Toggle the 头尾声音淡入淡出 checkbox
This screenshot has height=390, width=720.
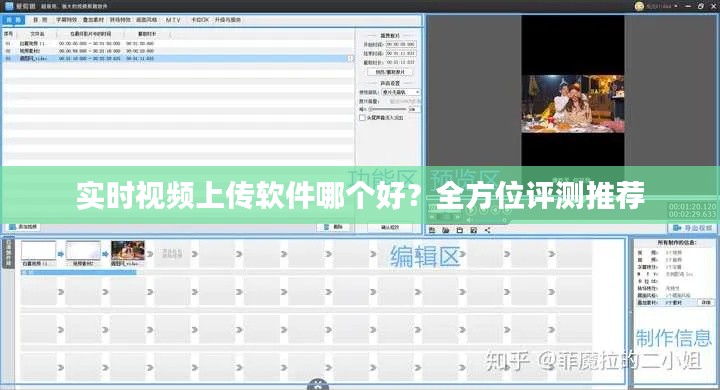[362, 118]
